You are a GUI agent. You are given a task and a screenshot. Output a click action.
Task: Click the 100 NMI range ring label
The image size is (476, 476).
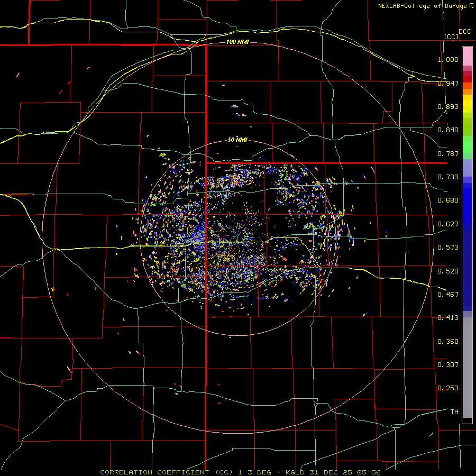click(x=237, y=42)
